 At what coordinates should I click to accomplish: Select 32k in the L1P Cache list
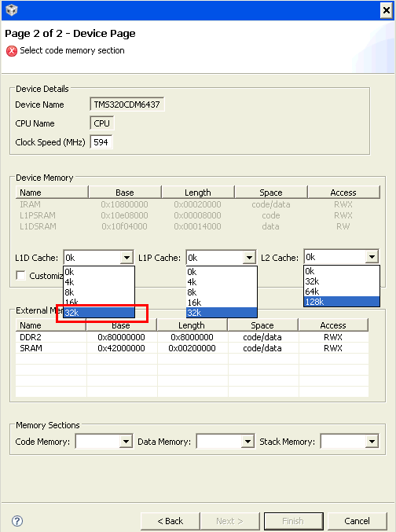pyautogui.click(x=222, y=313)
